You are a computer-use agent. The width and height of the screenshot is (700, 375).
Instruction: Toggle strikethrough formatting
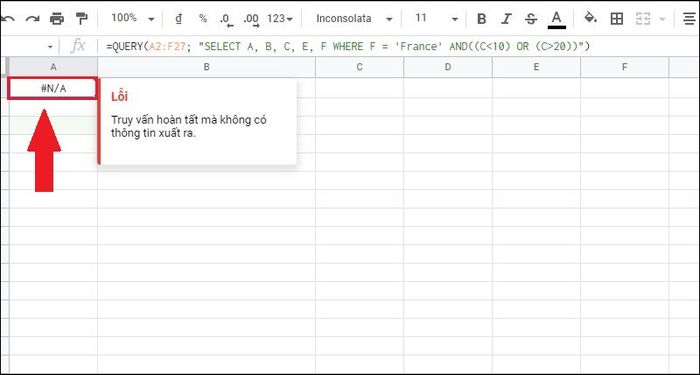(x=530, y=19)
